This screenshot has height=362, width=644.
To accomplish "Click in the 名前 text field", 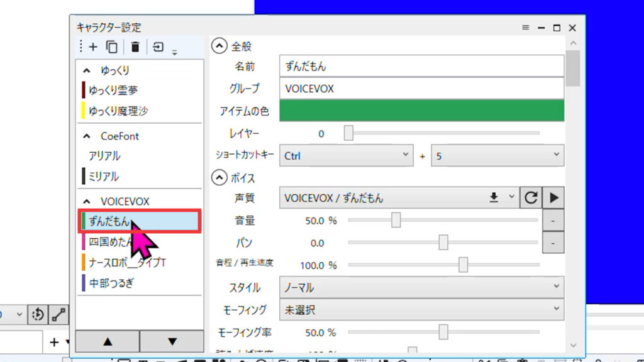I will pyautogui.click(x=421, y=66).
